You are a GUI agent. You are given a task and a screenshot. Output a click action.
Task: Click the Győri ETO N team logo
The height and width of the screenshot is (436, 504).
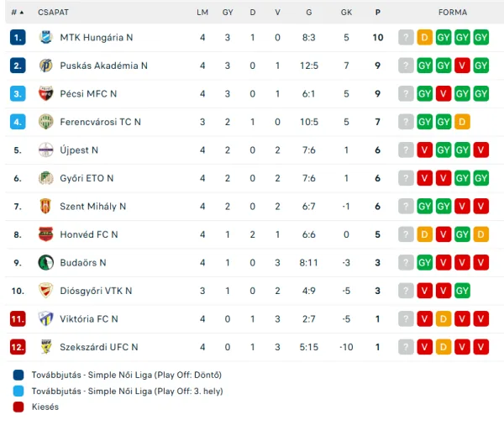pos(45,178)
